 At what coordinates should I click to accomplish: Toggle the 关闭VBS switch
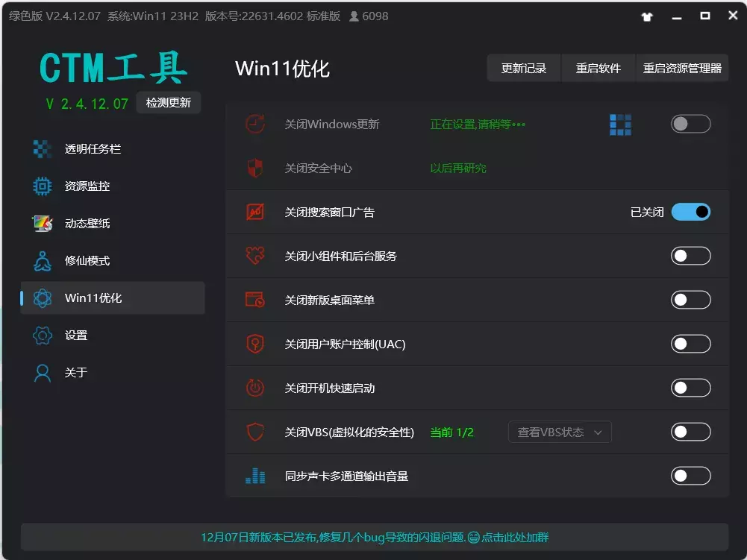(x=691, y=432)
